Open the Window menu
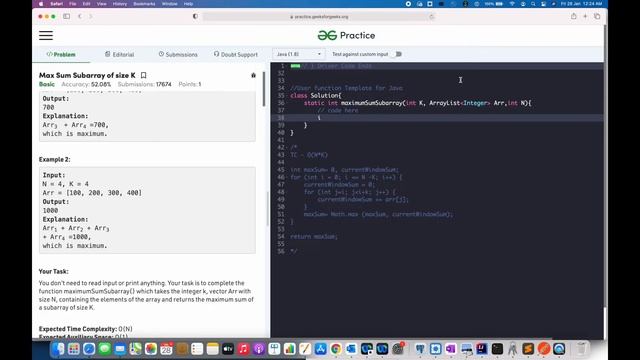Screen dimensions: 640x360 point(169,4)
